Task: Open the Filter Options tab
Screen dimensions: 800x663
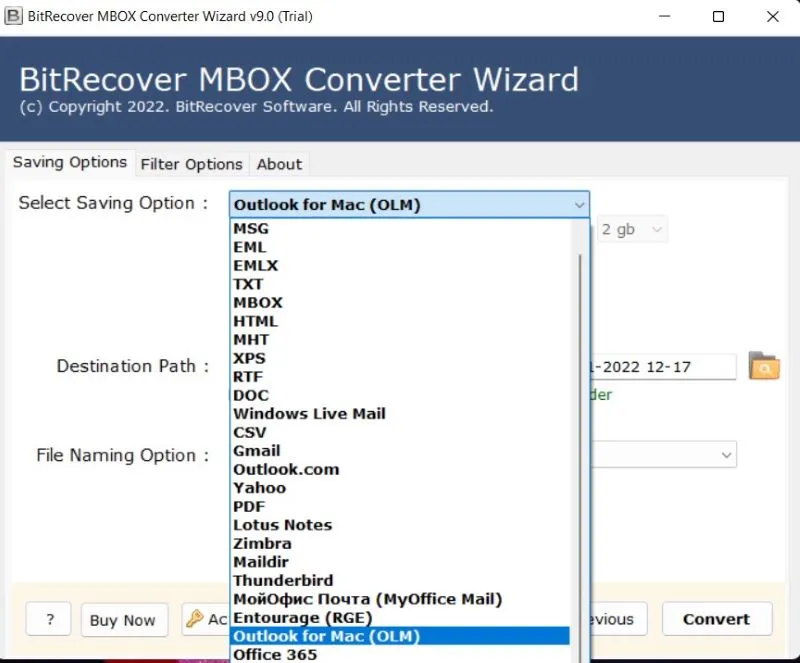Action: click(x=191, y=164)
